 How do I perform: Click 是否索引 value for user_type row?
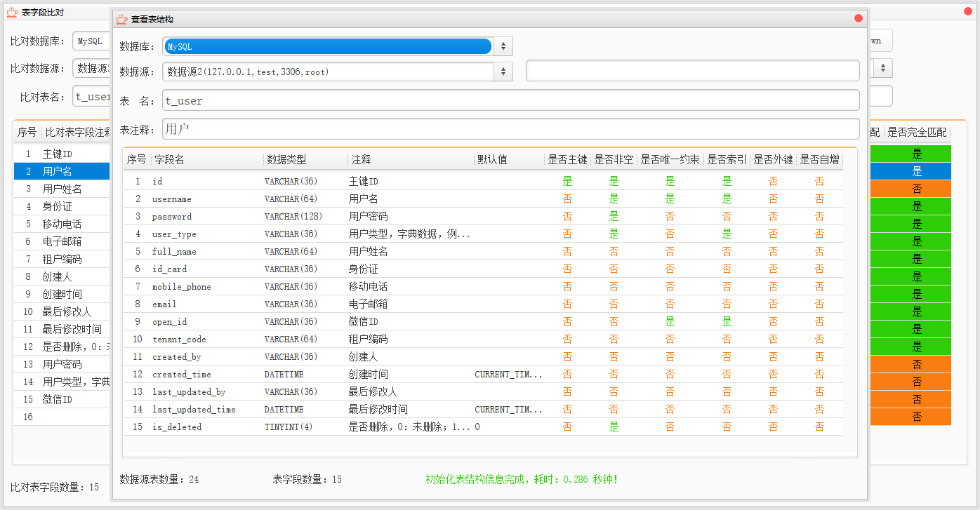(727, 234)
